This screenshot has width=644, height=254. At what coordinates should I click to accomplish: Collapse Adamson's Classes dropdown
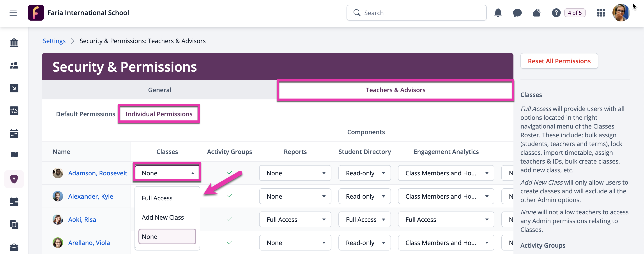point(167,173)
